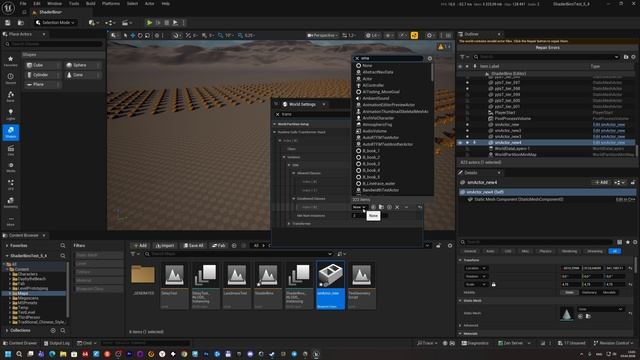Image resolution: width=640 pixels, height=360 pixels.
Task: Place a Plane shape actor
Action: click(42, 84)
